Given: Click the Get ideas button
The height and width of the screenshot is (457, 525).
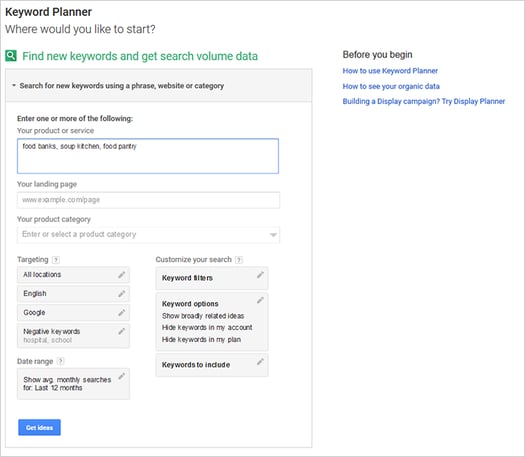Looking at the screenshot, I should coord(40,428).
